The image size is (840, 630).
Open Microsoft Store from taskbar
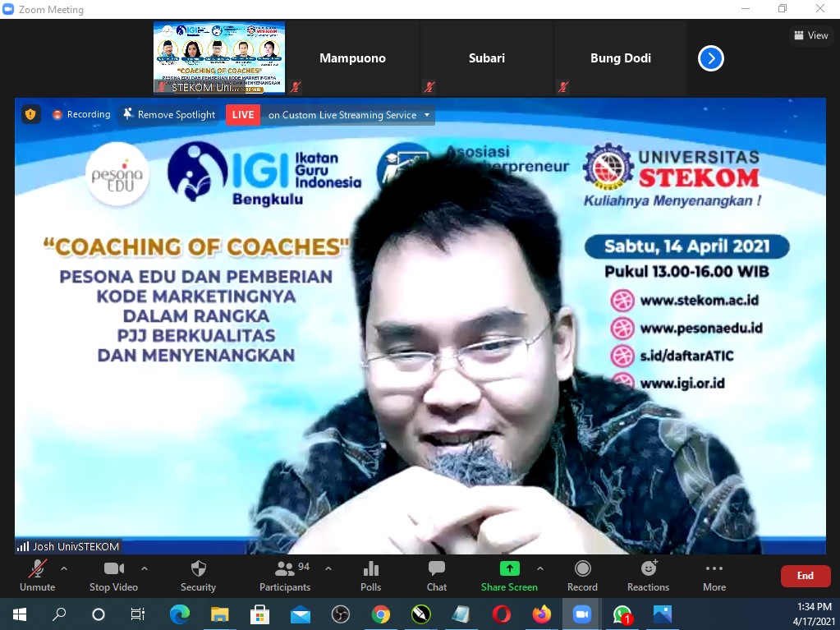pos(259,614)
